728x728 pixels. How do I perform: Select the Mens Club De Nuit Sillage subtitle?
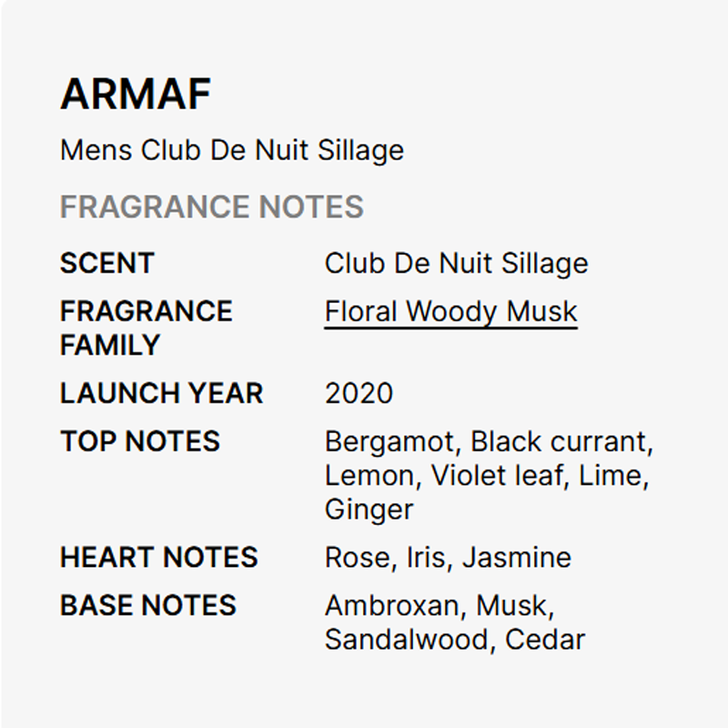pos(232,150)
